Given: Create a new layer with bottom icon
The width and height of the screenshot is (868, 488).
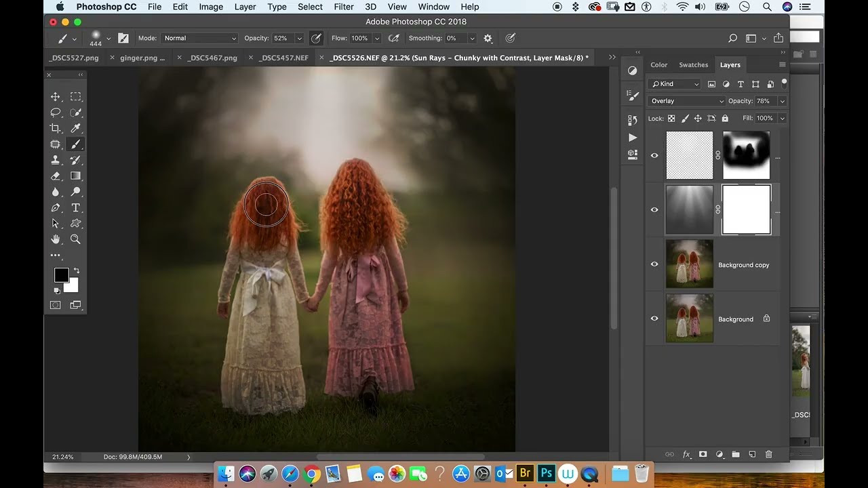Looking at the screenshot, I should click(x=752, y=454).
